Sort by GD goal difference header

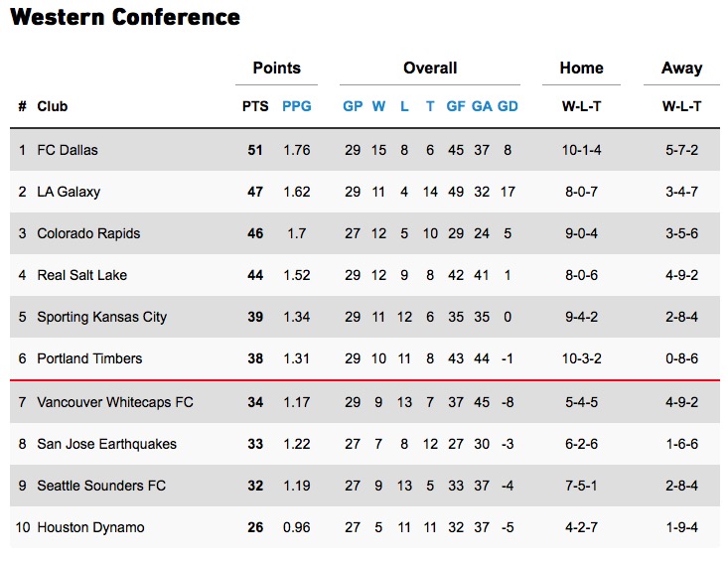coord(508,106)
